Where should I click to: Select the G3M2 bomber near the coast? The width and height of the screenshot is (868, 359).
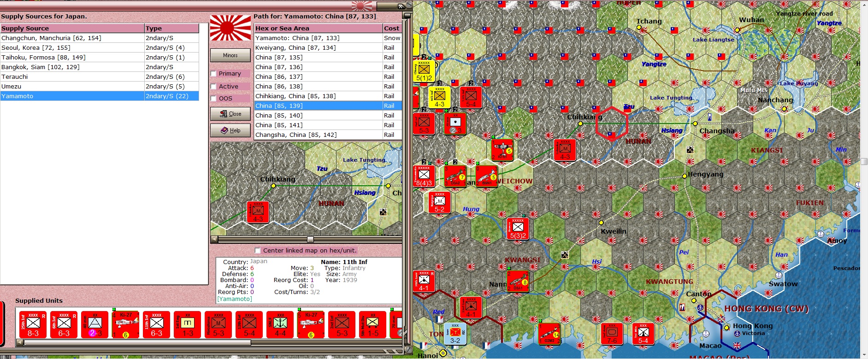click(549, 334)
